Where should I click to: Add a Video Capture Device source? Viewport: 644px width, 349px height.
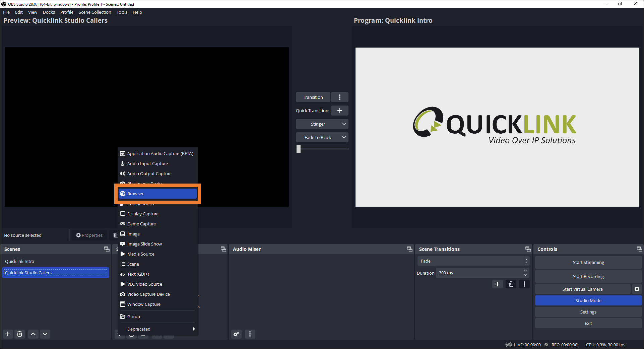coord(157,294)
